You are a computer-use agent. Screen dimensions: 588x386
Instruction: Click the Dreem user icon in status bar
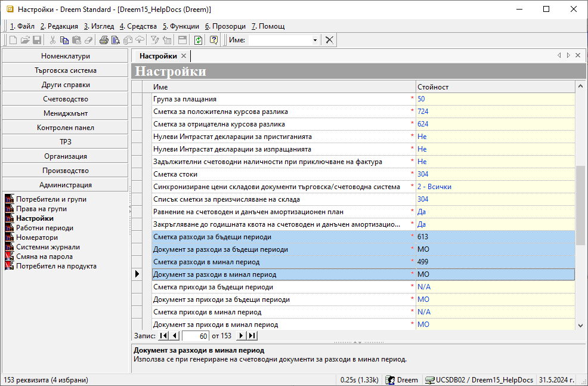coord(391,380)
